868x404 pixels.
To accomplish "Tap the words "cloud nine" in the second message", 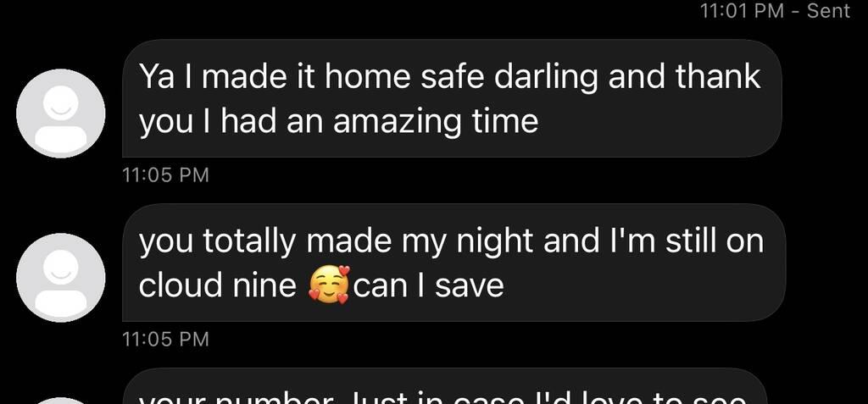I will 218,285.
